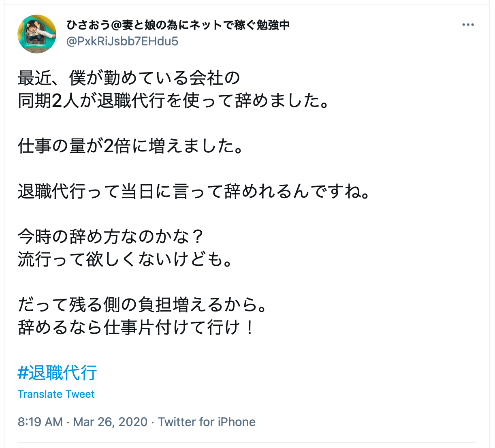
Task: Open the Twitter for iPhone source link
Action: pyautogui.click(x=207, y=422)
